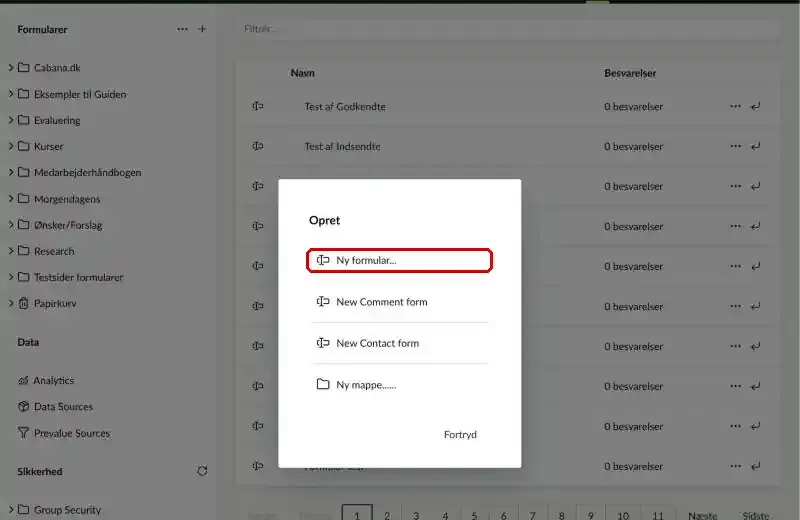
Task: Click the Papirkurv trash icon
Action: (23, 303)
